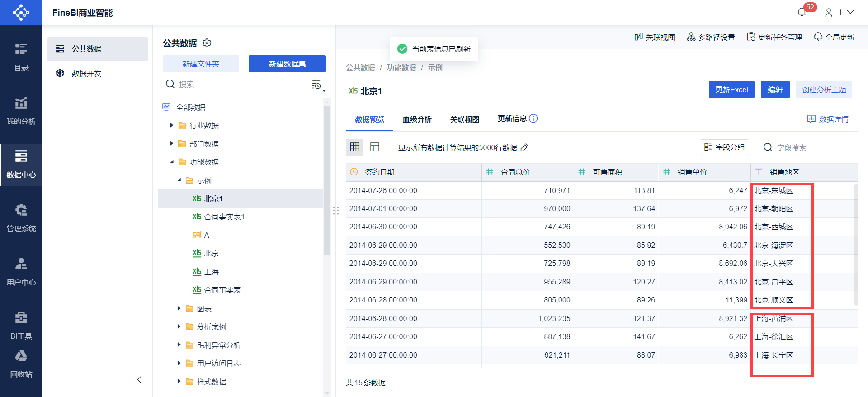868x397 pixels.
Task: Collapse the left data tree panel arrow
Action: tap(139, 380)
